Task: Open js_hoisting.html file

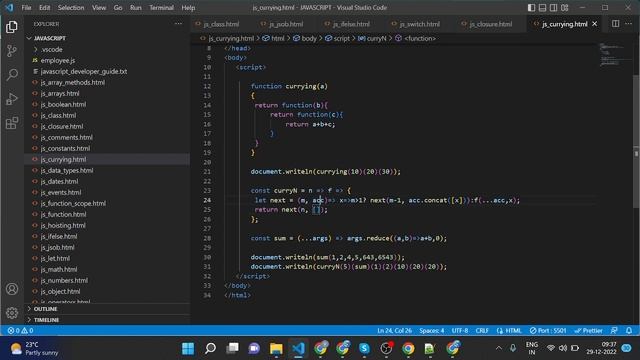Action: pyautogui.click(x=63, y=225)
